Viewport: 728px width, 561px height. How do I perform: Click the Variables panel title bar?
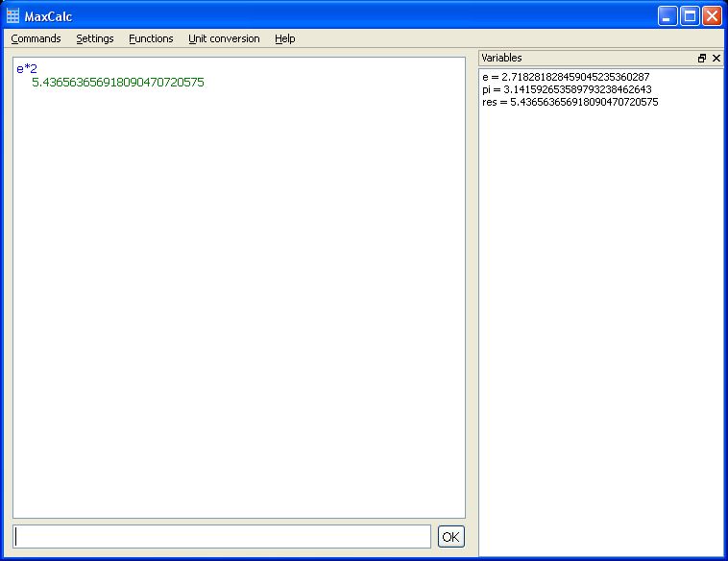pyautogui.click(x=576, y=59)
